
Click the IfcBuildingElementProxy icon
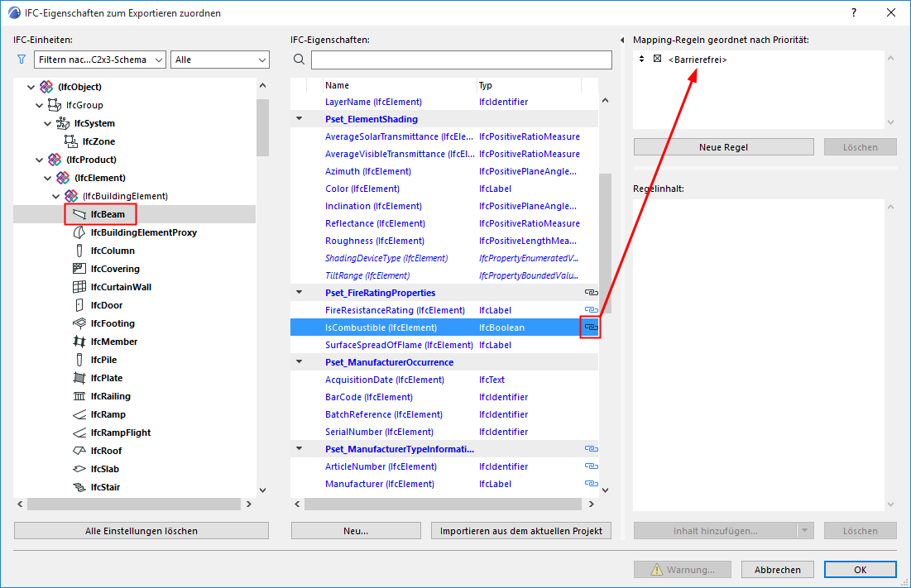tap(79, 232)
